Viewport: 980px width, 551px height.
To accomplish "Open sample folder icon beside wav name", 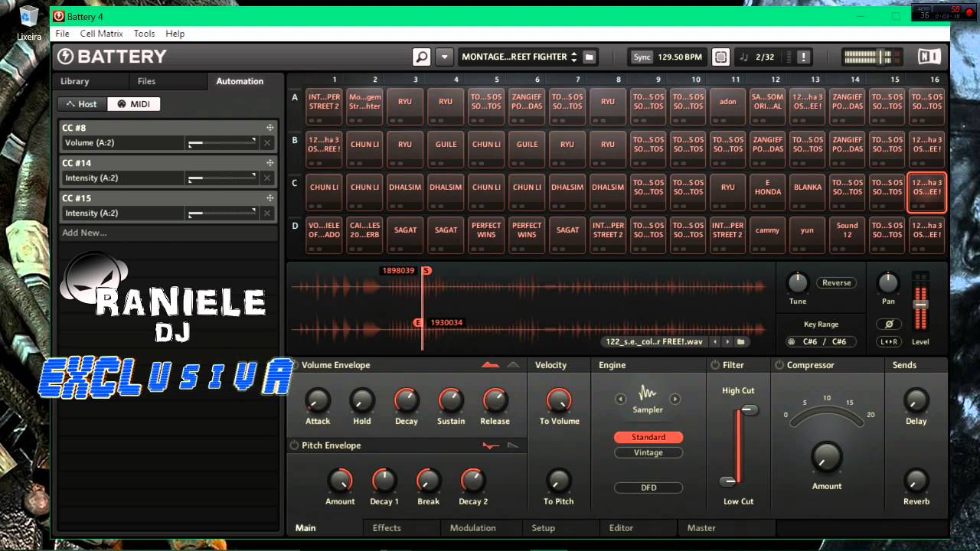I will [740, 342].
